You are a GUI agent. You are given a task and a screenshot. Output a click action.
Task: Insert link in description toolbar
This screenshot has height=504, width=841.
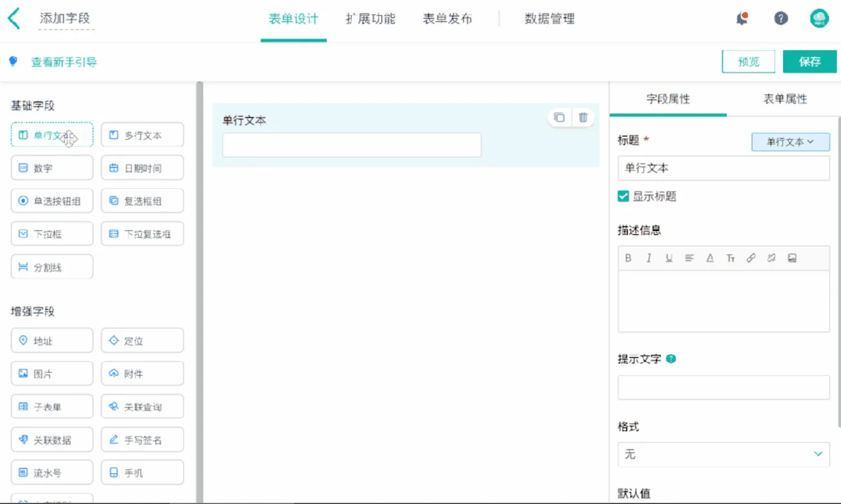coord(751,258)
